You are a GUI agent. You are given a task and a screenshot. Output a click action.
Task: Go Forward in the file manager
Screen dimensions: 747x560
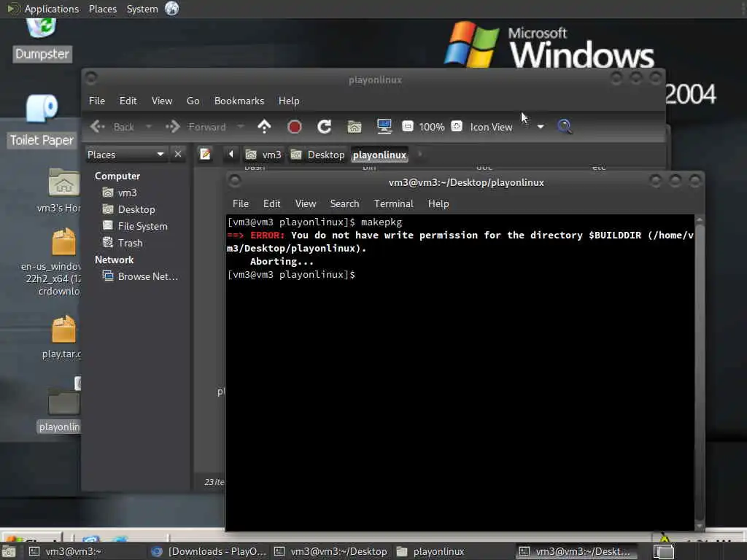click(x=196, y=127)
